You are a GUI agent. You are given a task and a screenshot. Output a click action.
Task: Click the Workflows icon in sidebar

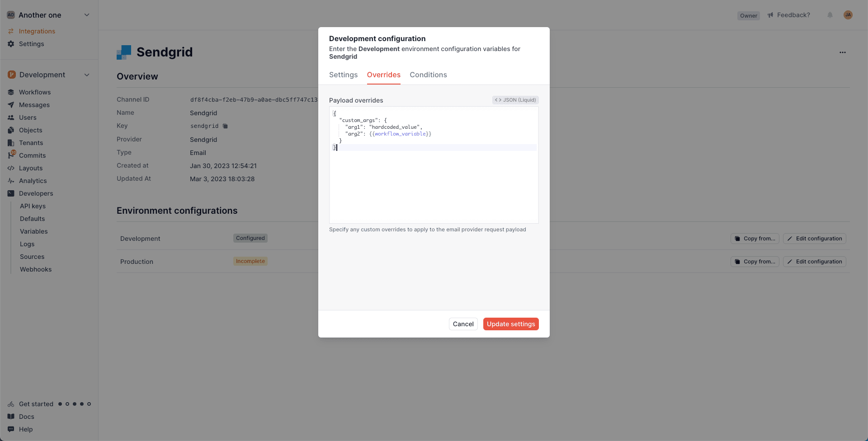point(11,92)
